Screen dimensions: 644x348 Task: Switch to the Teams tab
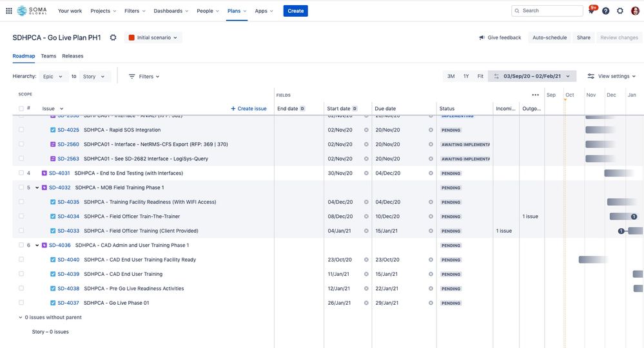(48, 56)
